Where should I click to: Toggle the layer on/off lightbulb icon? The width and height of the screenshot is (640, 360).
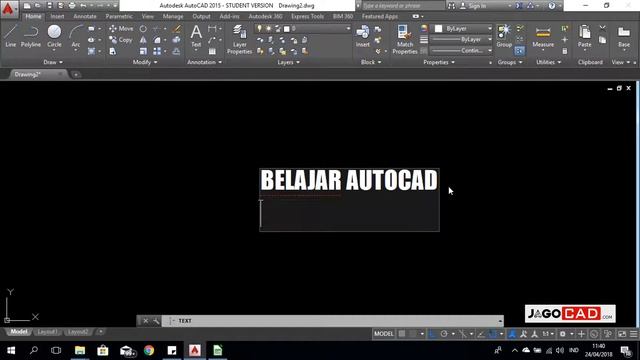point(259,29)
